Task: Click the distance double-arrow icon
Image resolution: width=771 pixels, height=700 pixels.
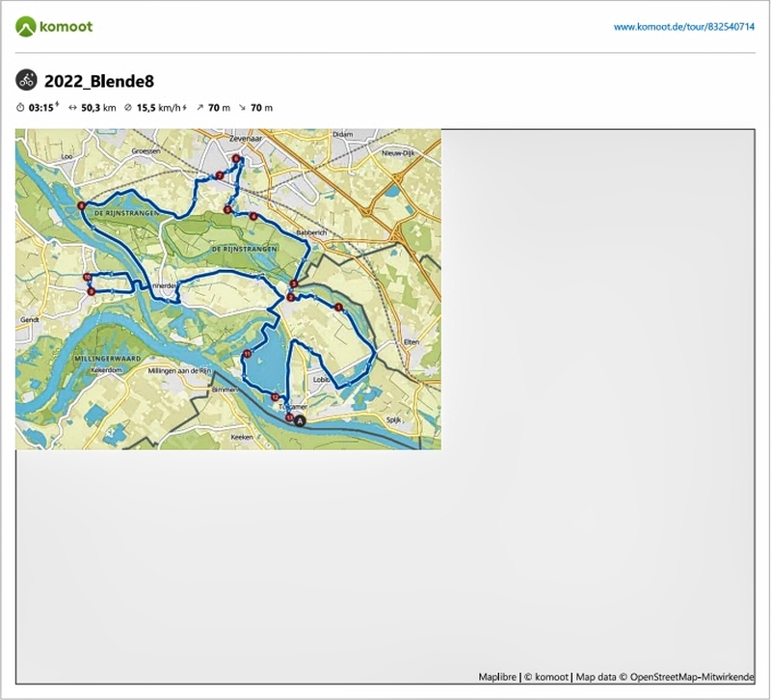Action: [x=73, y=108]
